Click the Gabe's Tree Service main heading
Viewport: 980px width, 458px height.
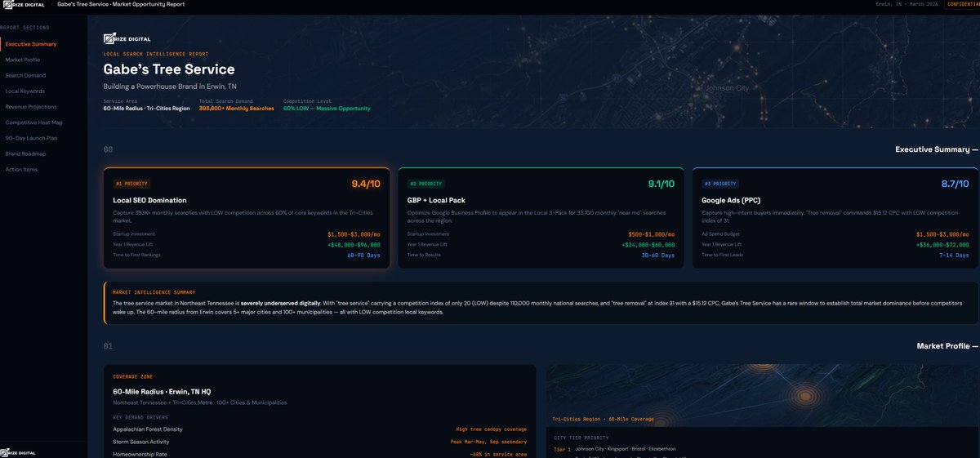(169, 69)
